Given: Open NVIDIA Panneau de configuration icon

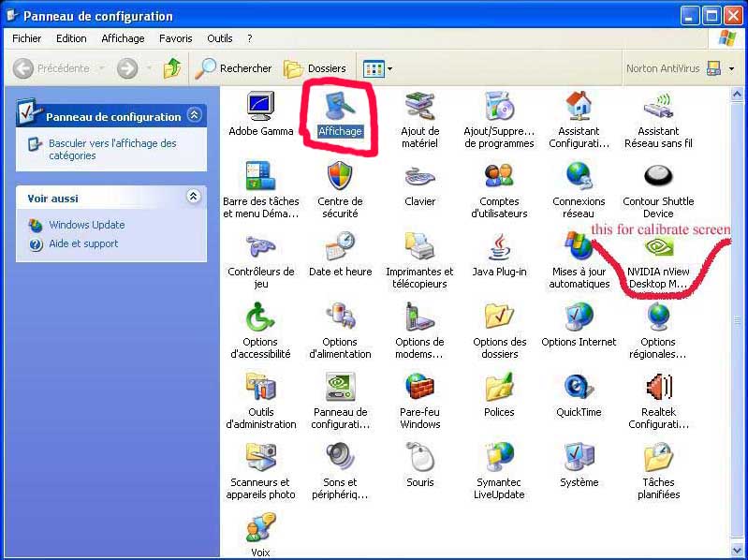Looking at the screenshot, I should click(340, 401).
